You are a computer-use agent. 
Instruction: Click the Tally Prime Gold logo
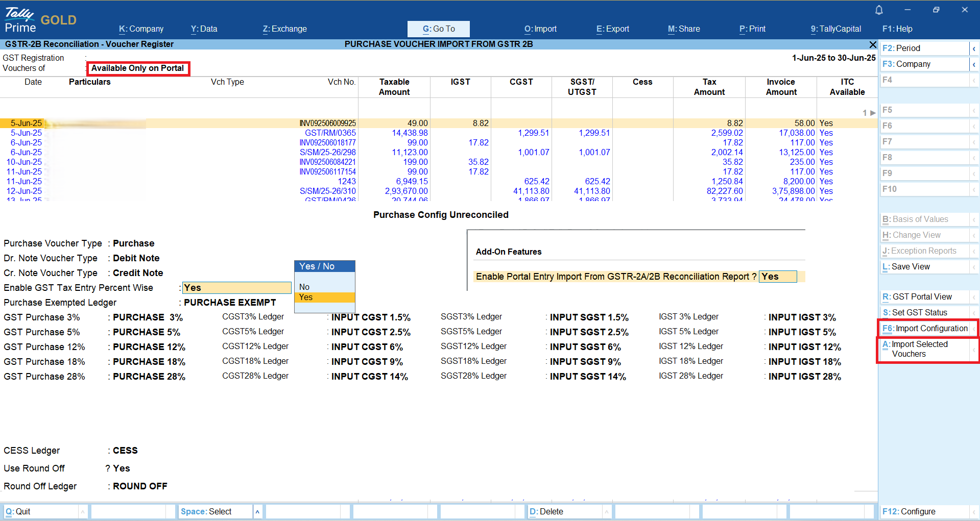tap(40, 20)
